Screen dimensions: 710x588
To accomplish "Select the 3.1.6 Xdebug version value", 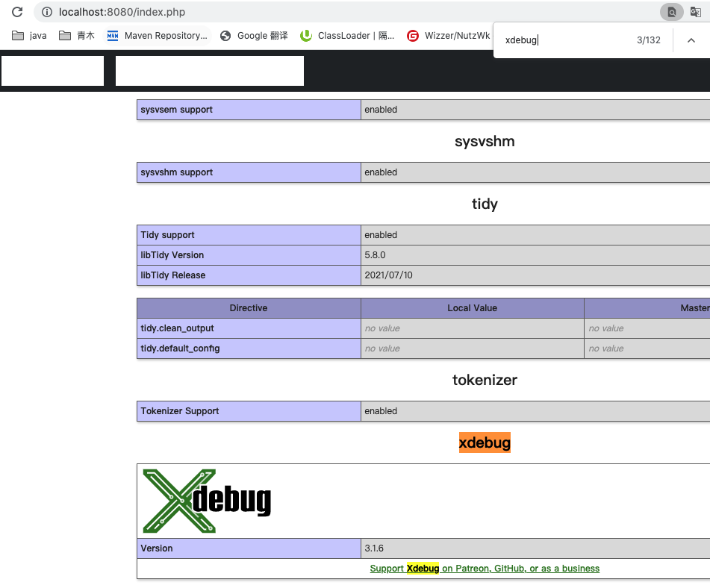I will [x=374, y=548].
